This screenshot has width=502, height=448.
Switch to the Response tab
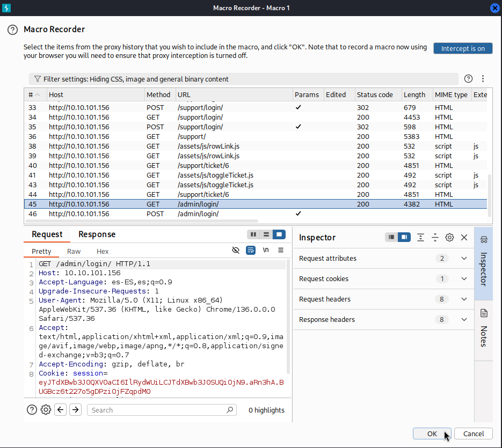tap(97, 234)
